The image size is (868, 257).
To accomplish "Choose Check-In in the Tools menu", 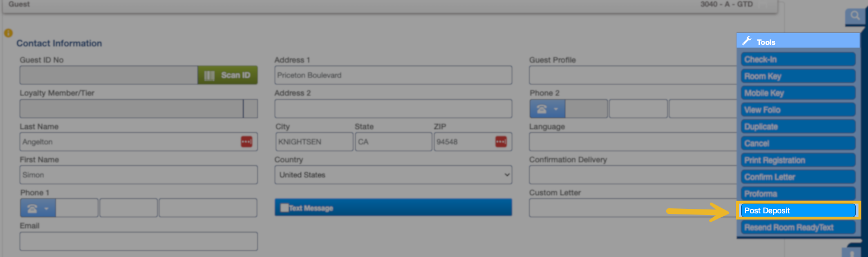I will [x=798, y=59].
